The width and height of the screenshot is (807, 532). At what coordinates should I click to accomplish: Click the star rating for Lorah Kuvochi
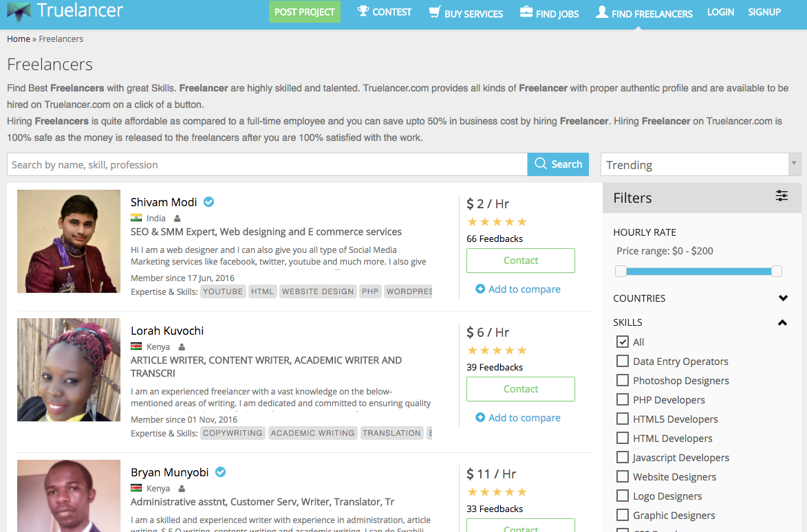tap(497, 351)
